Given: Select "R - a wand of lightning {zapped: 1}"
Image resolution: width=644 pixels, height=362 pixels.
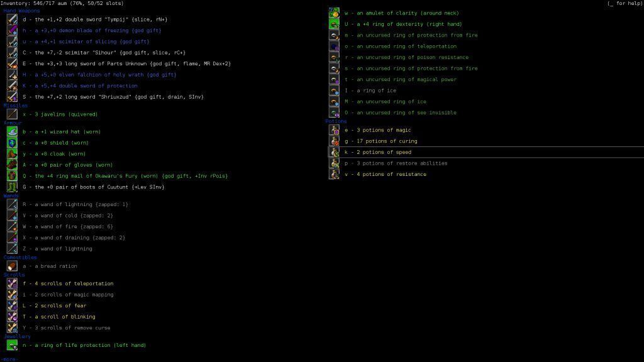Looking at the screenshot, I should click(x=75, y=204).
